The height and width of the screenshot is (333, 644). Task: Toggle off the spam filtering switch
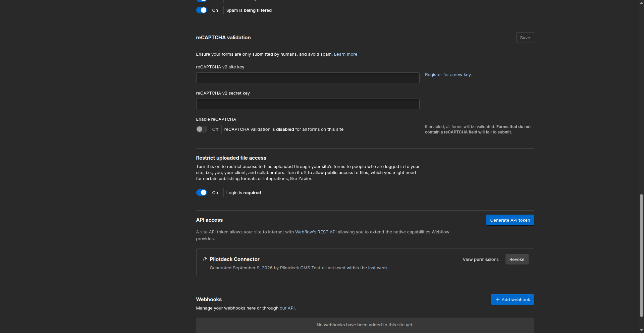201,10
